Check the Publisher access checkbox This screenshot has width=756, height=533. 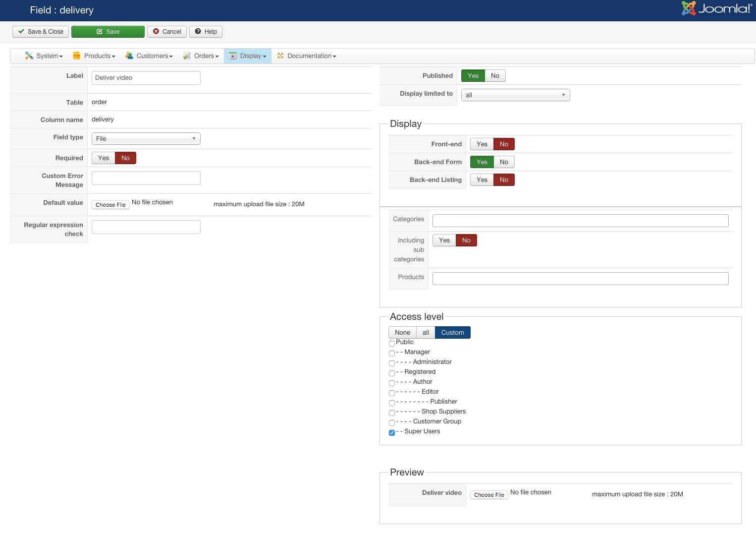coord(392,403)
